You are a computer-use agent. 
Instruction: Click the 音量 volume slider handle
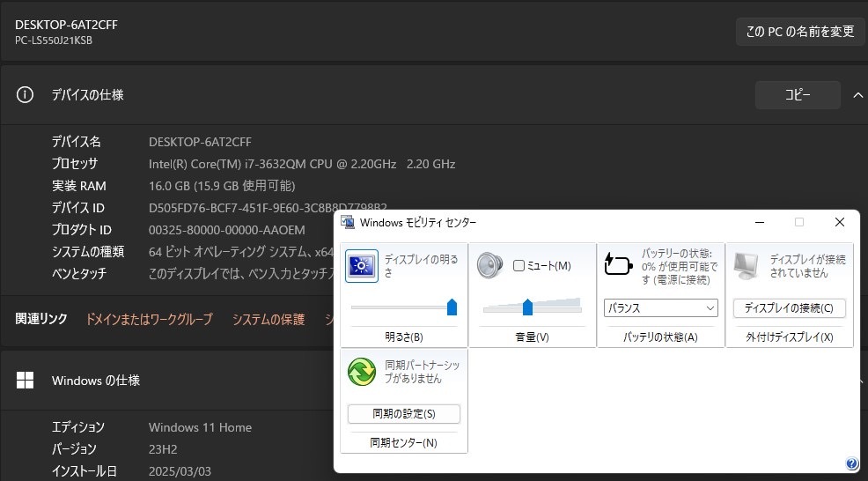point(527,307)
